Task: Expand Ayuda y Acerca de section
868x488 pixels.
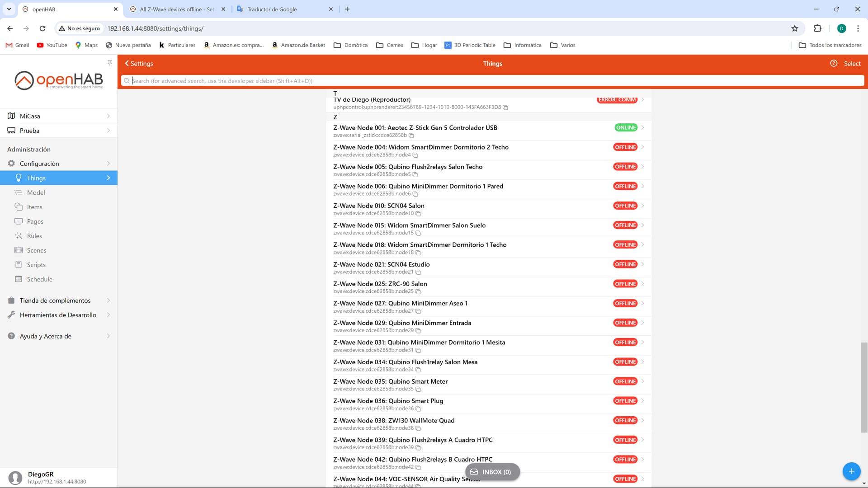Action: coord(59,336)
